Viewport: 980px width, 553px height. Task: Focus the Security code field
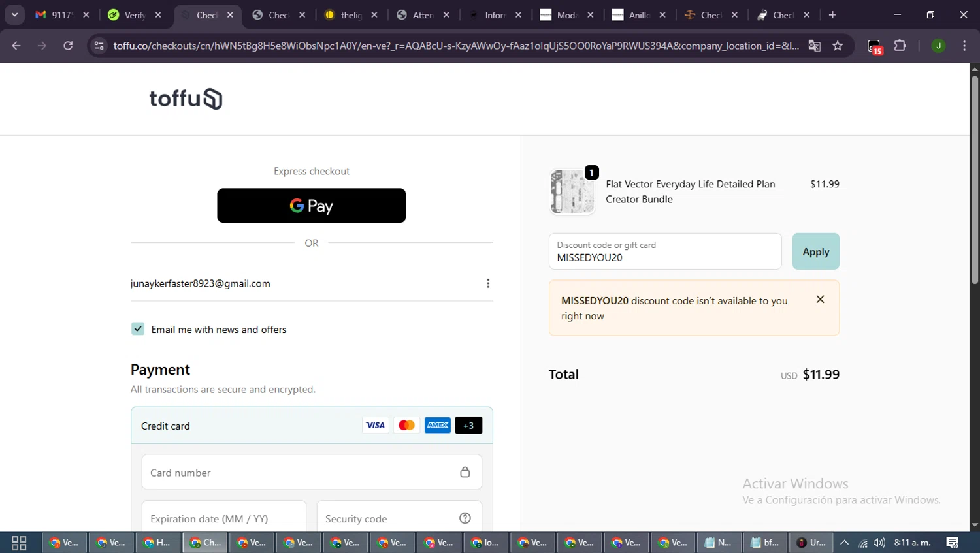coord(399,516)
